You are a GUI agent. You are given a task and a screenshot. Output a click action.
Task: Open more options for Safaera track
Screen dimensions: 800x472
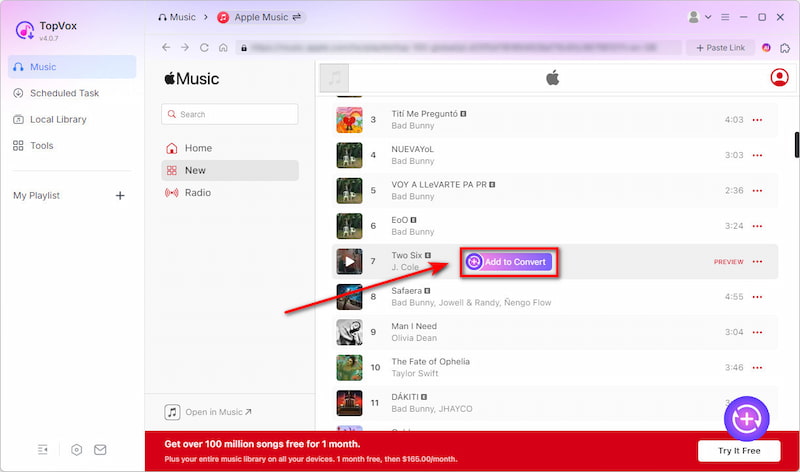click(x=757, y=297)
